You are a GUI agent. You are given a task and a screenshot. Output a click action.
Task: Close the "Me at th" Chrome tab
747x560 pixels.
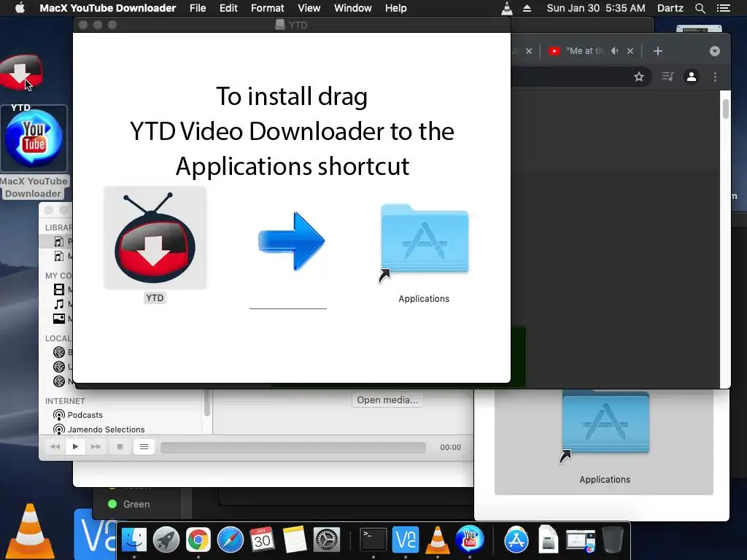coord(630,51)
